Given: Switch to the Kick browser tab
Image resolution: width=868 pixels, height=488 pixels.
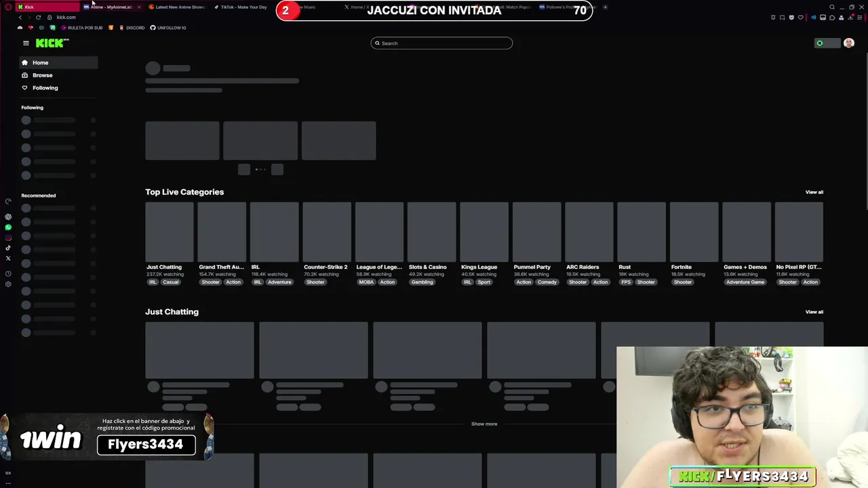Looking at the screenshot, I should tap(47, 7).
